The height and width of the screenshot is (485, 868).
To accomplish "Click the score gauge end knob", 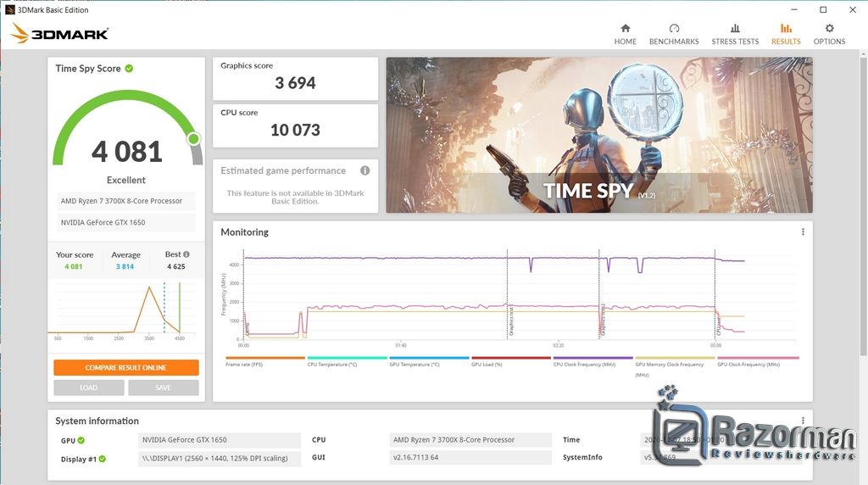I will pos(193,138).
